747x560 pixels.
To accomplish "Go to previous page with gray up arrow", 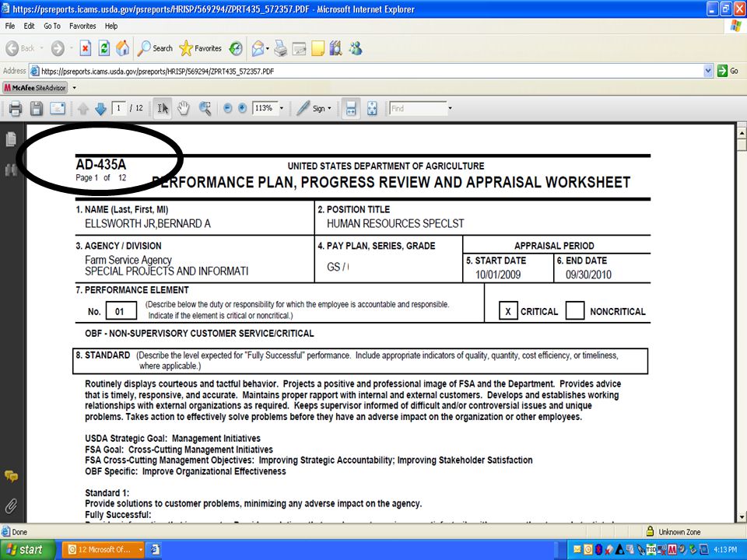I will (x=83, y=109).
